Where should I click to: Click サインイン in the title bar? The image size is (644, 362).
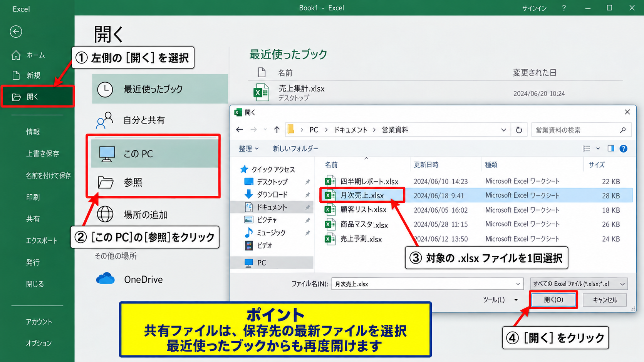pos(534,8)
